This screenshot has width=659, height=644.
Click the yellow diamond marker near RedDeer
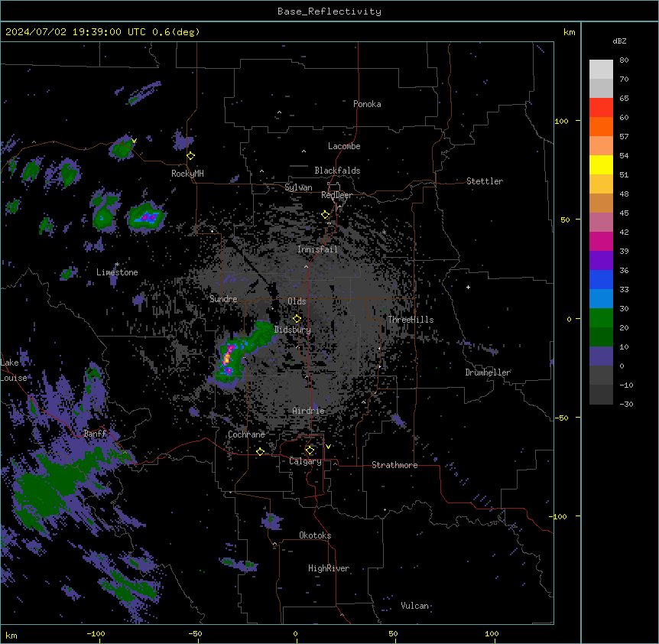pyautogui.click(x=326, y=215)
